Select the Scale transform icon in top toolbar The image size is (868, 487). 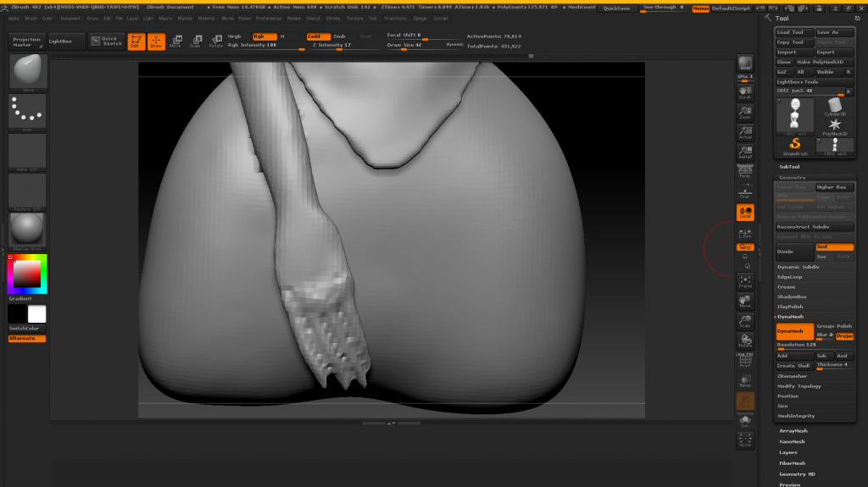pyautogui.click(x=196, y=42)
